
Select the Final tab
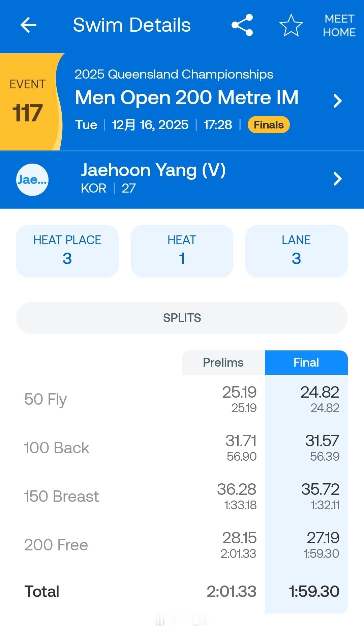[306, 363]
